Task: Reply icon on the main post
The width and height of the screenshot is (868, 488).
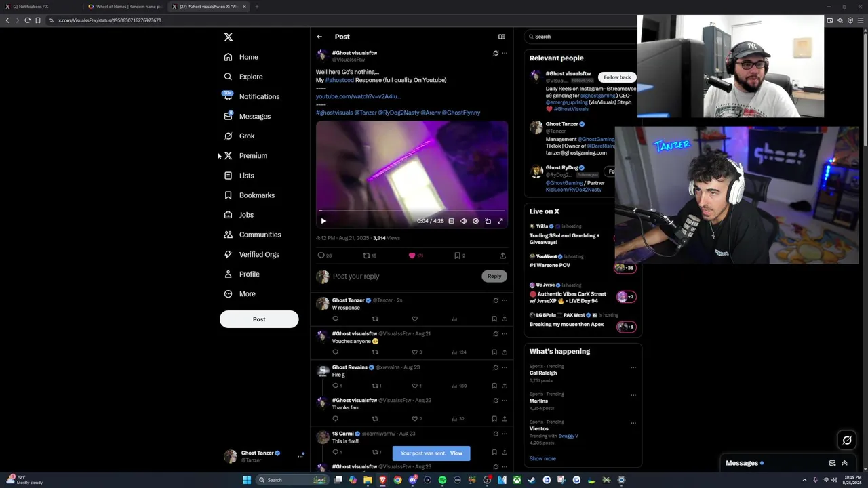Action: click(x=321, y=256)
